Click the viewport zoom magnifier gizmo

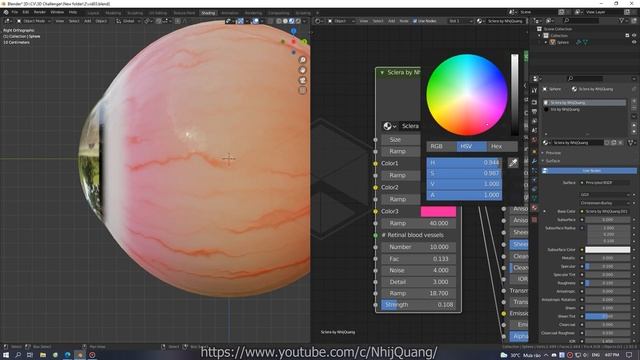tap(302, 60)
